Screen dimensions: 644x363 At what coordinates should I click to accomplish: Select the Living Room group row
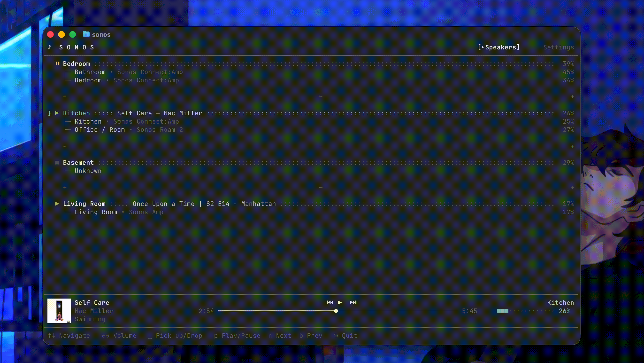314,204
